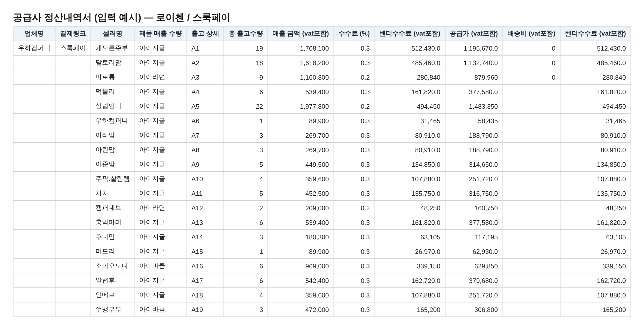Click the 수수료 (%) column header

354,34
